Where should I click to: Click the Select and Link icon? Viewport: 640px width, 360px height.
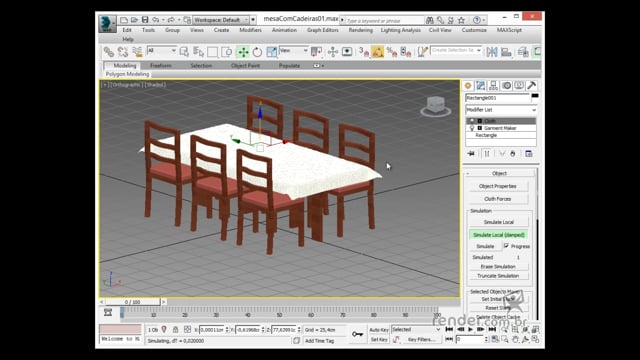108,52
